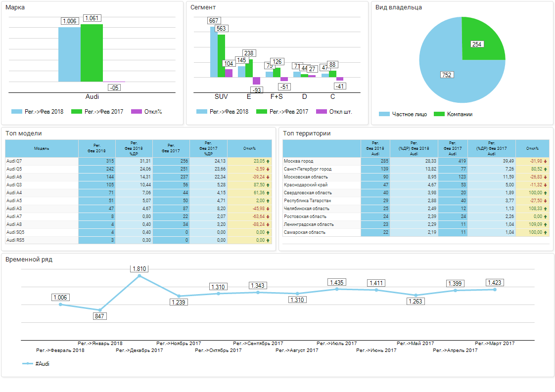Click the green up arrow in Audi Q7 row

click(268, 161)
